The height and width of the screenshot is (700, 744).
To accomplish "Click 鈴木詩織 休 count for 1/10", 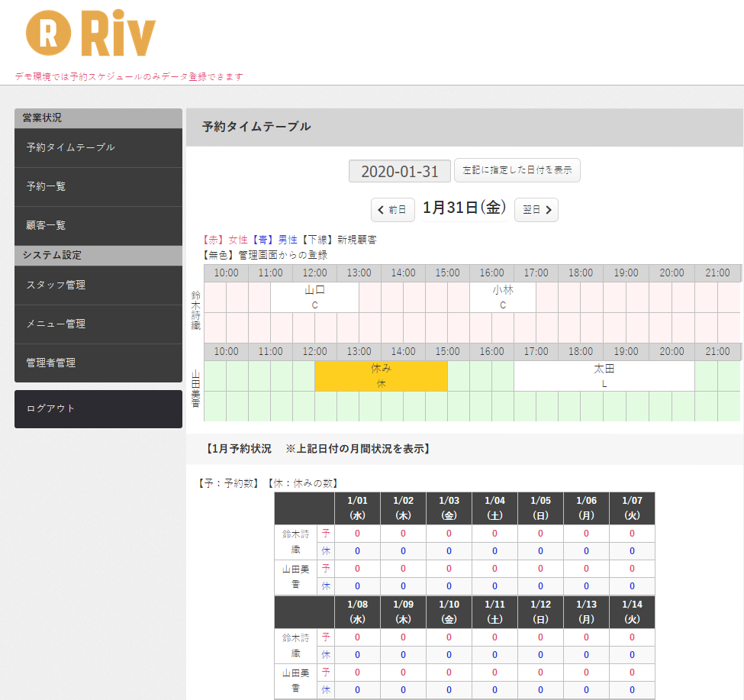I will tap(449, 655).
